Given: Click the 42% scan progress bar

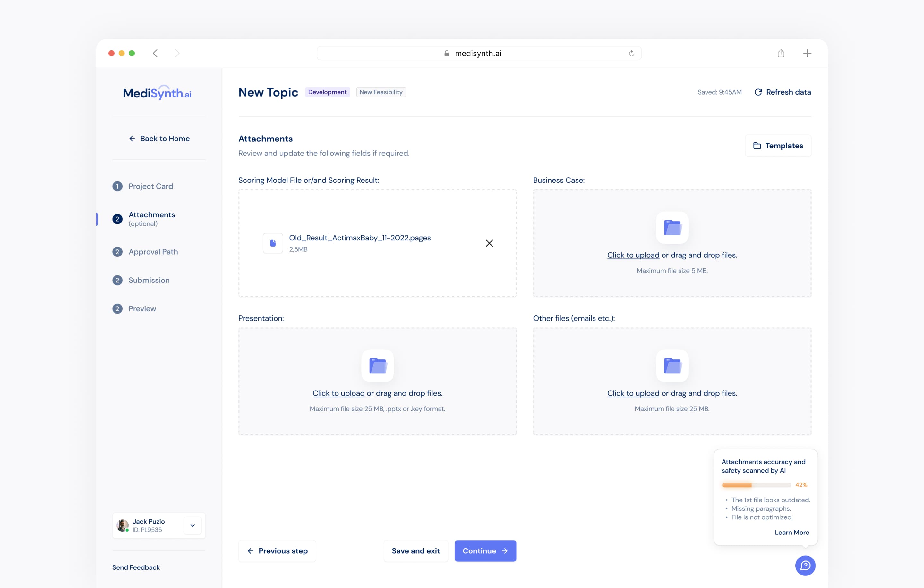Looking at the screenshot, I should [756, 485].
